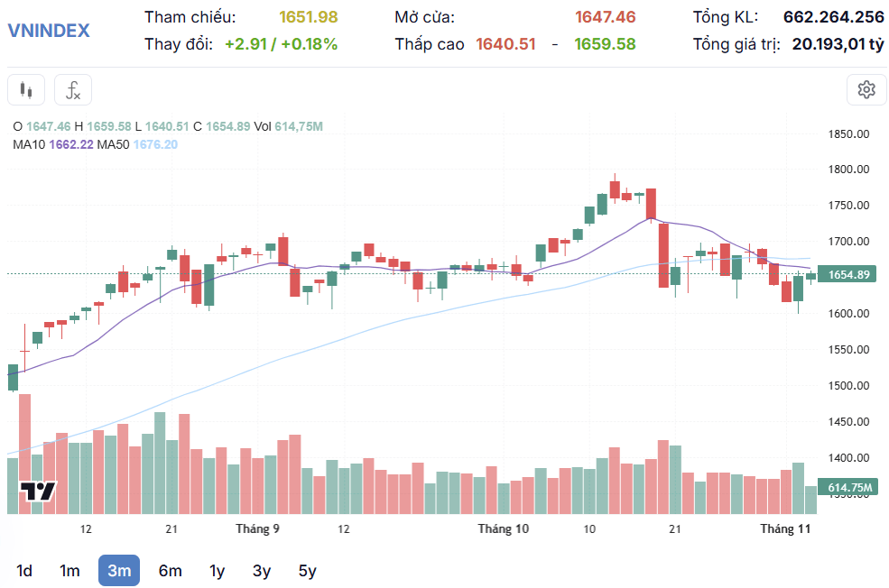Select the 3y timeframe
The height and width of the screenshot is (588, 889).
pyautogui.click(x=262, y=571)
